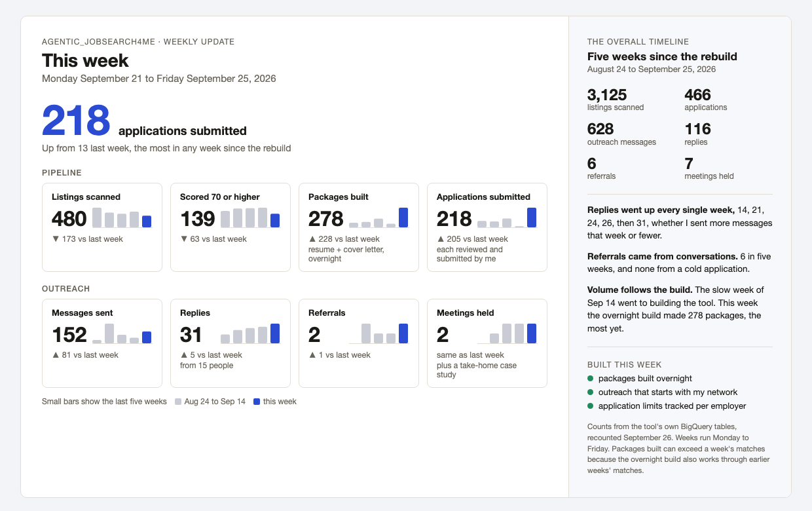Click the Listings scanned mini bar chart

(x=122, y=218)
